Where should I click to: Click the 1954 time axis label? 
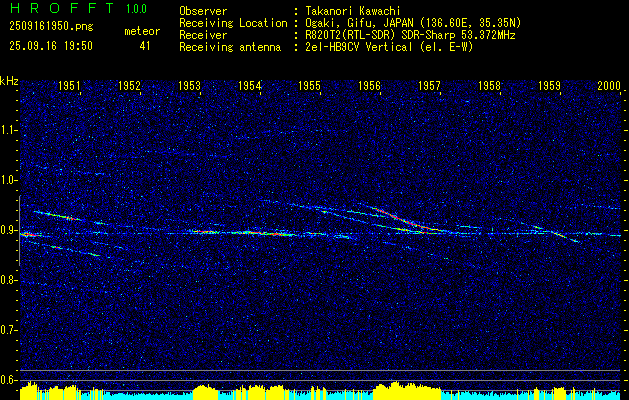(250, 85)
